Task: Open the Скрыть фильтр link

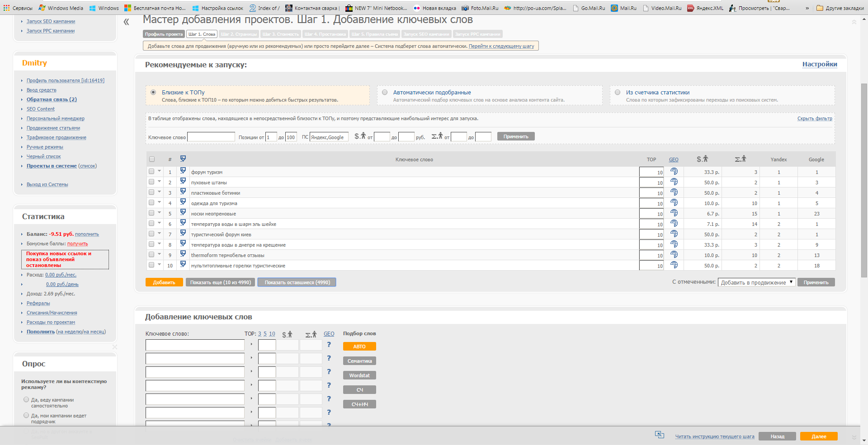Action: point(815,118)
